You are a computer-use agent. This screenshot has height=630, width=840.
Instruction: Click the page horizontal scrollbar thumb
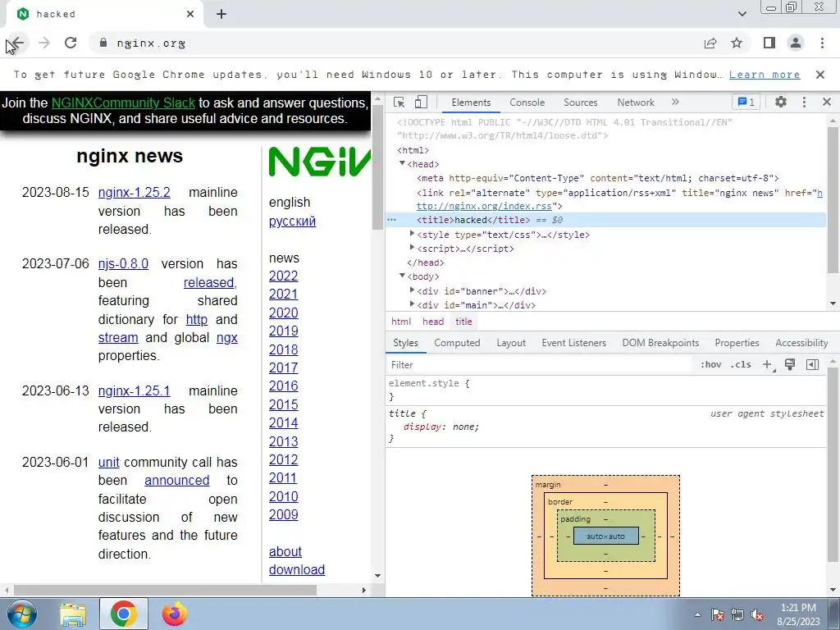tap(166, 590)
